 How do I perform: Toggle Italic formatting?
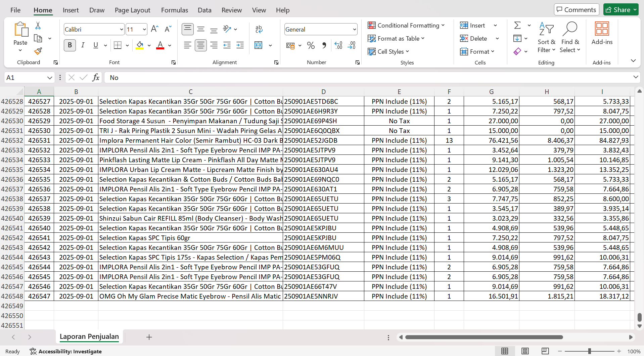[83, 45]
